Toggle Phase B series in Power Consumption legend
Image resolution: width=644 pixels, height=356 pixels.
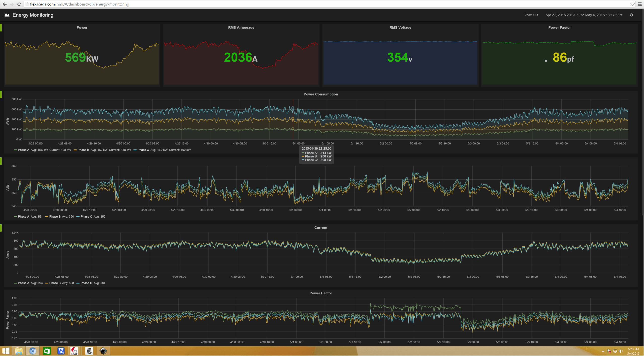[x=83, y=150]
